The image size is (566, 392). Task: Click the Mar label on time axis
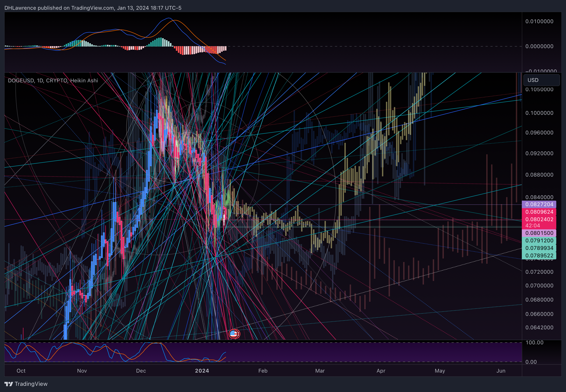click(320, 371)
